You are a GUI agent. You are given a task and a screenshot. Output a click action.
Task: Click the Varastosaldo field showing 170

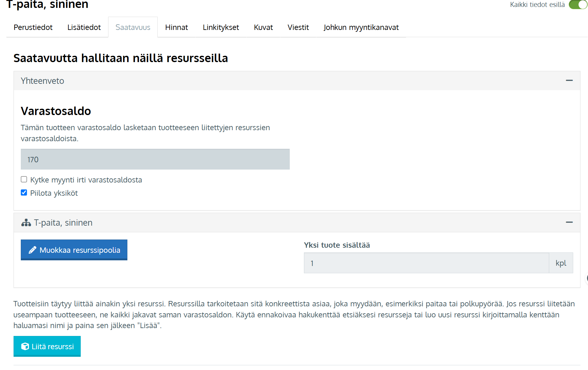tap(155, 159)
